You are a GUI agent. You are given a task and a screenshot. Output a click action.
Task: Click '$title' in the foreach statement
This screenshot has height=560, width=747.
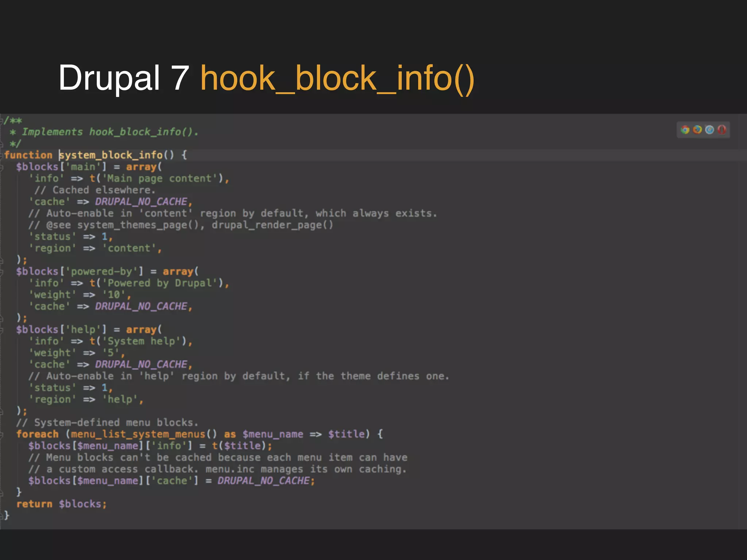tap(346, 435)
